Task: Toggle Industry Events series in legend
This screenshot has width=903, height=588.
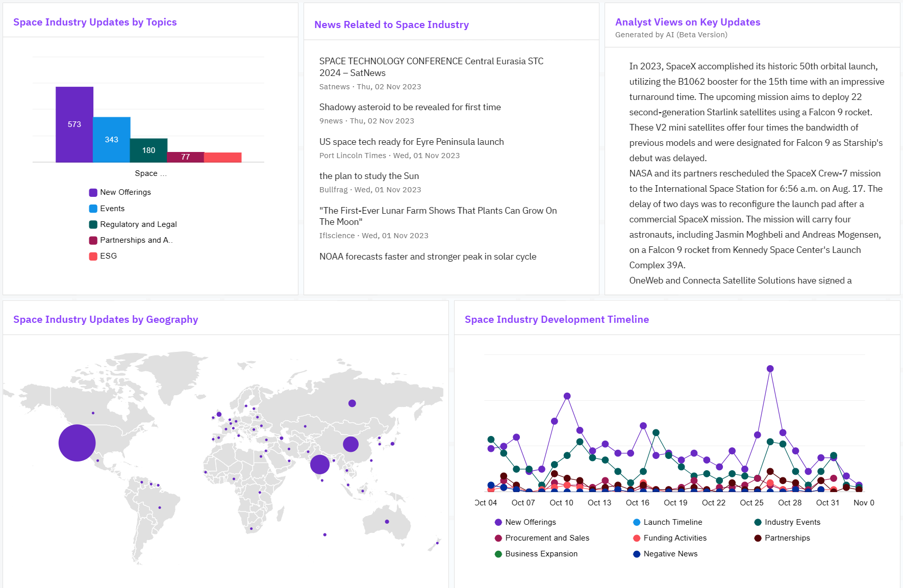Action: coord(787,522)
